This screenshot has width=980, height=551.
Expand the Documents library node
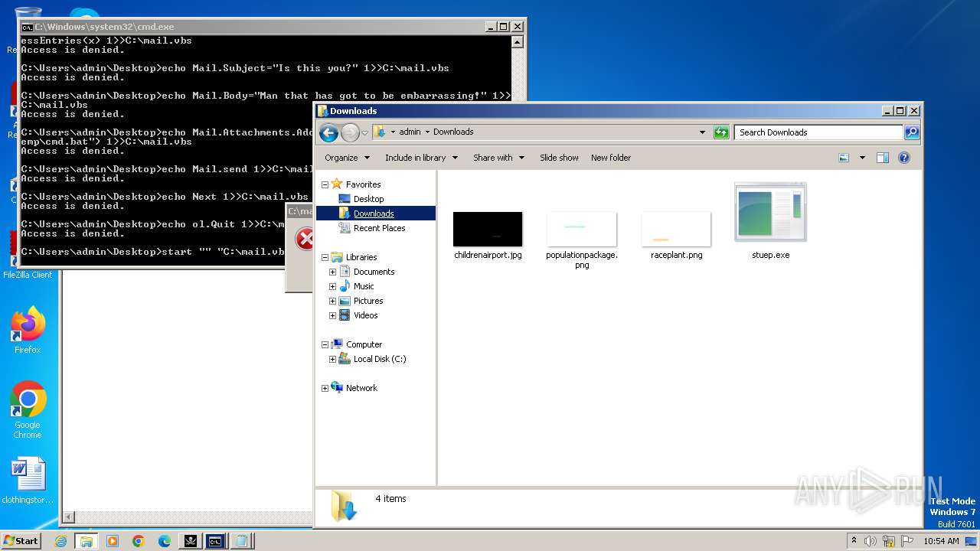point(332,272)
